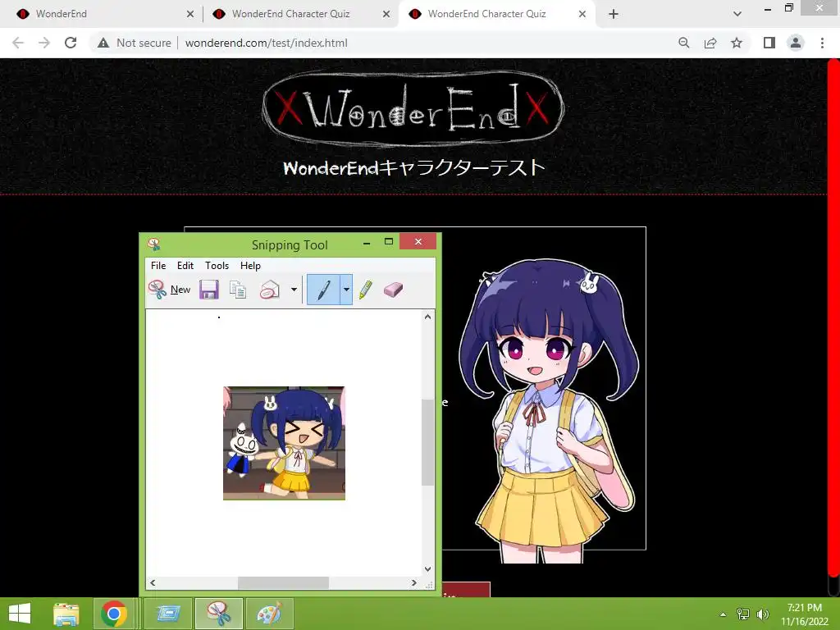Viewport: 840px width, 630px height.
Task: Open the Edit menu in Snipping Tool
Action: pyautogui.click(x=185, y=266)
